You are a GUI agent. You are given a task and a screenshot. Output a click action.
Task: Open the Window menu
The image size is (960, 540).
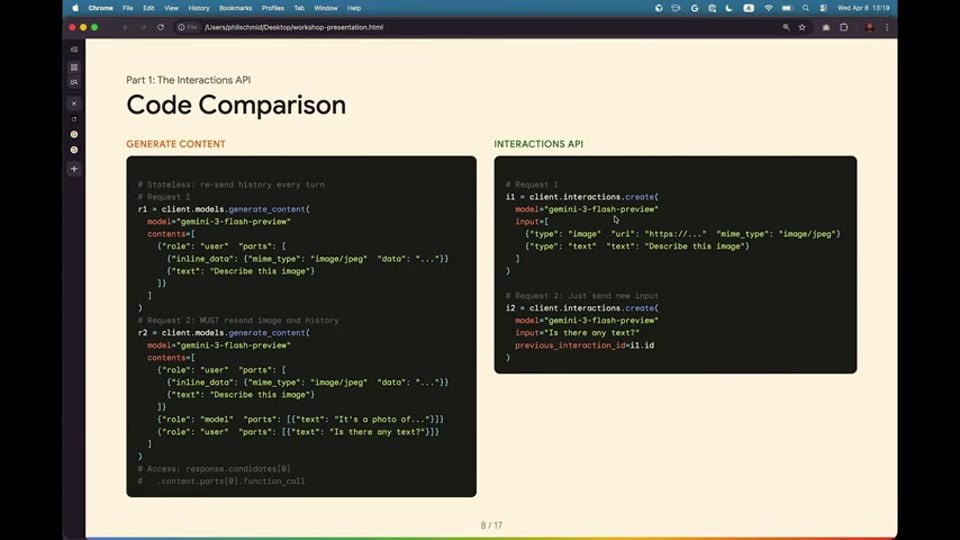pos(326,8)
